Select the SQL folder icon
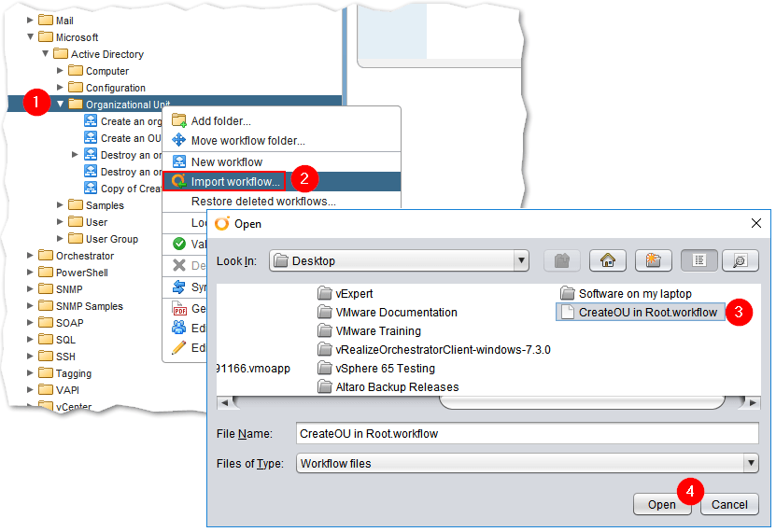 coord(46,339)
